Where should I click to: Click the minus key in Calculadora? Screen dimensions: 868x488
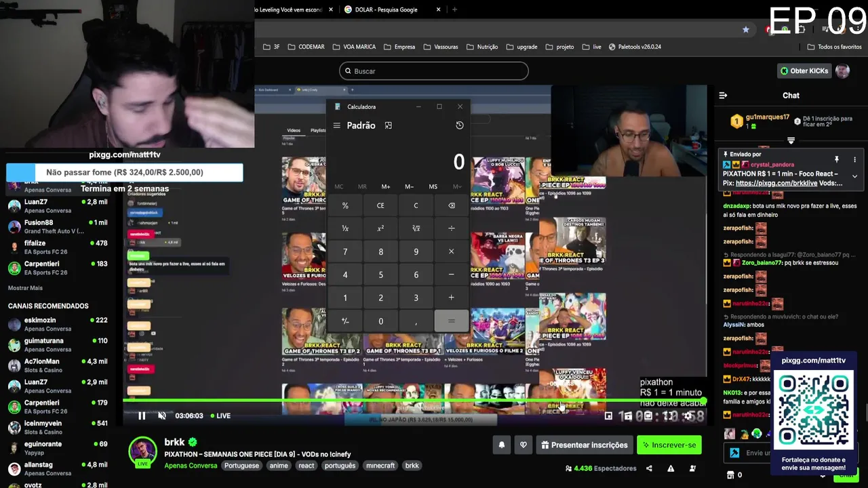(452, 274)
